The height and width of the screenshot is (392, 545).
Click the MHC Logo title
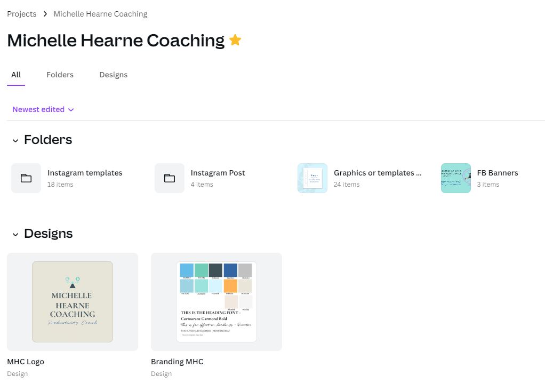click(26, 362)
